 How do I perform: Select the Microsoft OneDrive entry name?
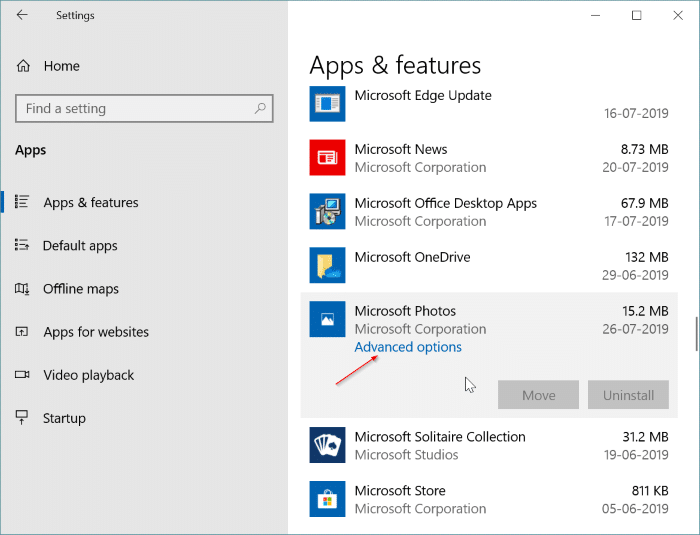tap(412, 257)
